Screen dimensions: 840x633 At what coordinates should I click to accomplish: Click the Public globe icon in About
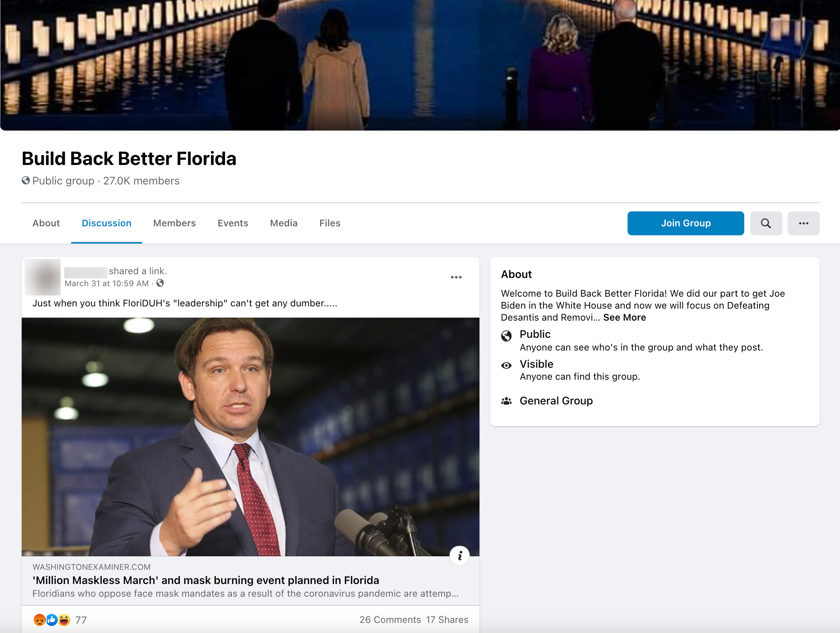coord(506,336)
